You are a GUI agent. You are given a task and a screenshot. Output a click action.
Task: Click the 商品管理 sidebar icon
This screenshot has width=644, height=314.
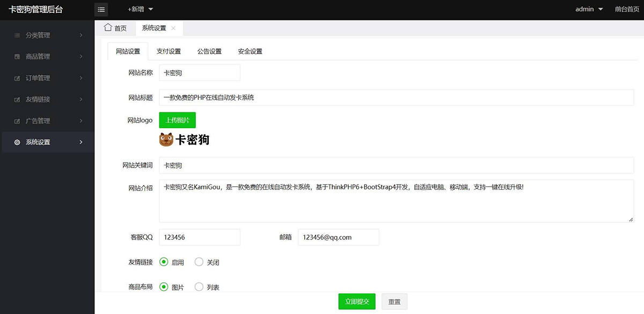17,56
